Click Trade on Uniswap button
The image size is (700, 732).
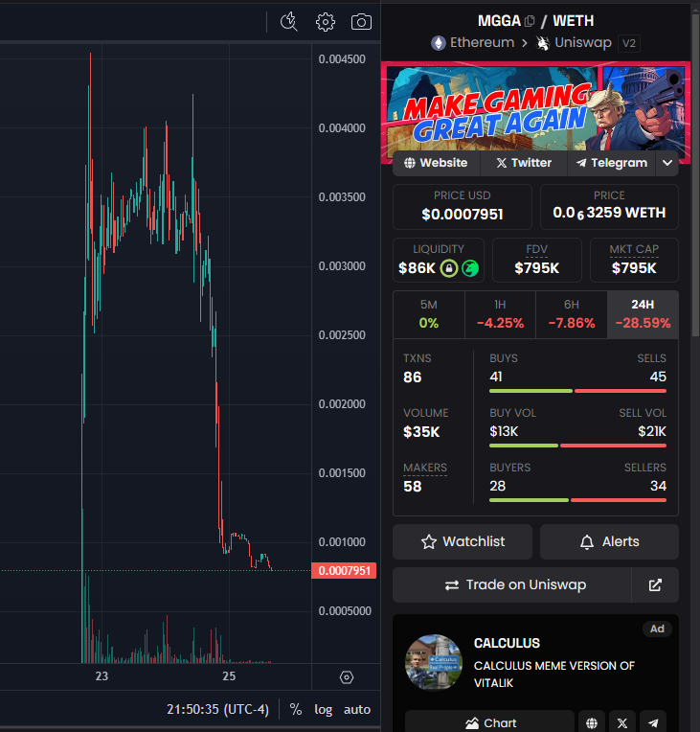512,585
